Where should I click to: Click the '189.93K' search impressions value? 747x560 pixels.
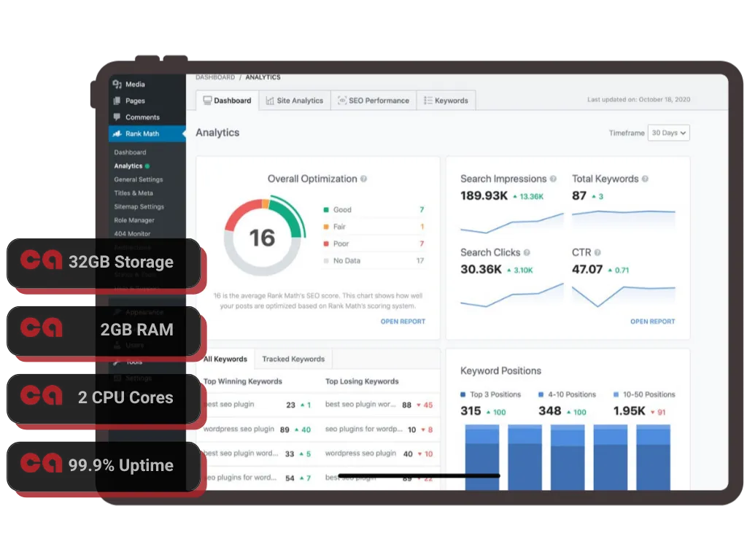tap(484, 195)
